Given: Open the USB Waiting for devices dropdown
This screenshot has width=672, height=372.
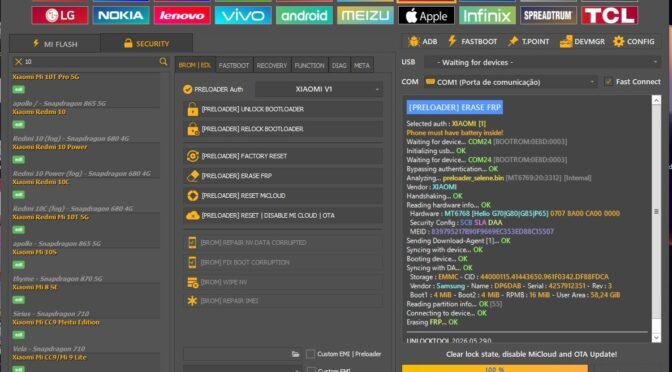Looking at the screenshot, I should click(x=543, y=62).
